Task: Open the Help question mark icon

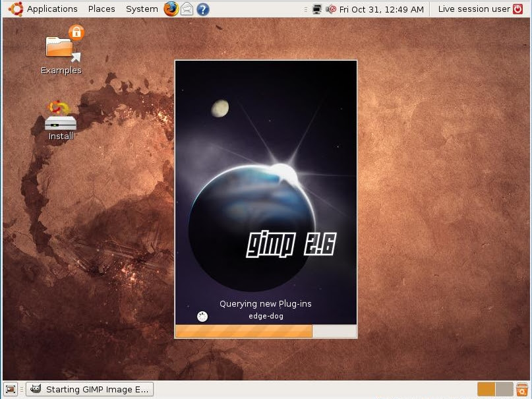Action: 203,9
